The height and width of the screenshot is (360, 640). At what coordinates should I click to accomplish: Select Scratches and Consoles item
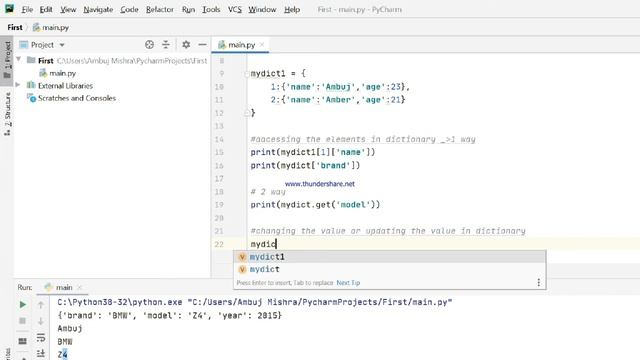point(77,98)
